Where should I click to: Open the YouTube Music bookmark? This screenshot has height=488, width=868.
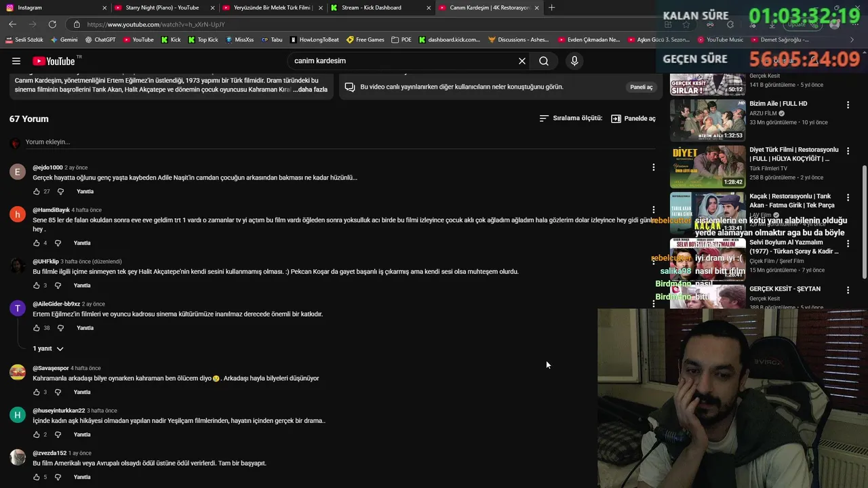coord(720,40)
